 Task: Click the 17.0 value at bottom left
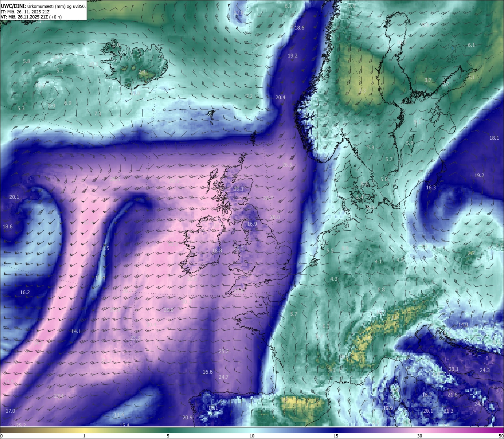[x=10, y=411]
